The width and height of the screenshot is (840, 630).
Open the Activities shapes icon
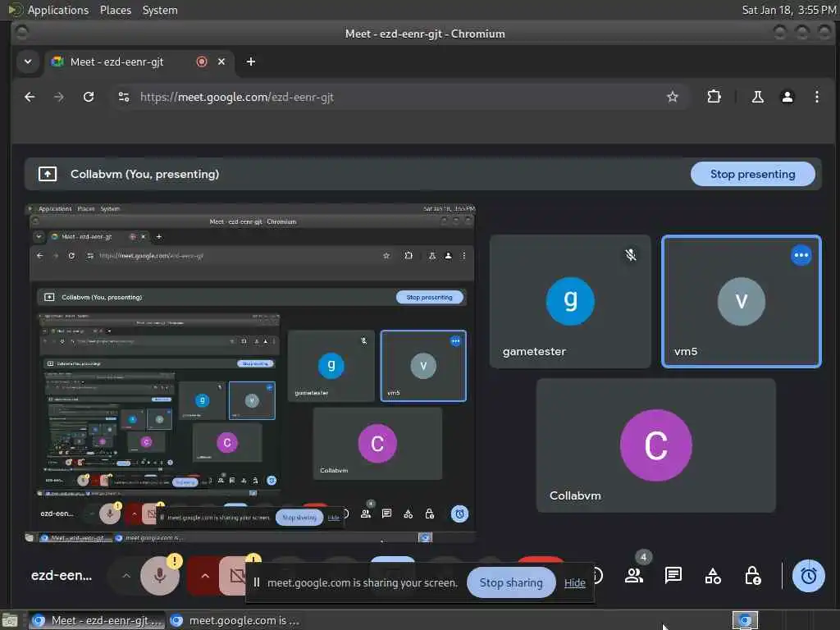click(x=713, y=576)
